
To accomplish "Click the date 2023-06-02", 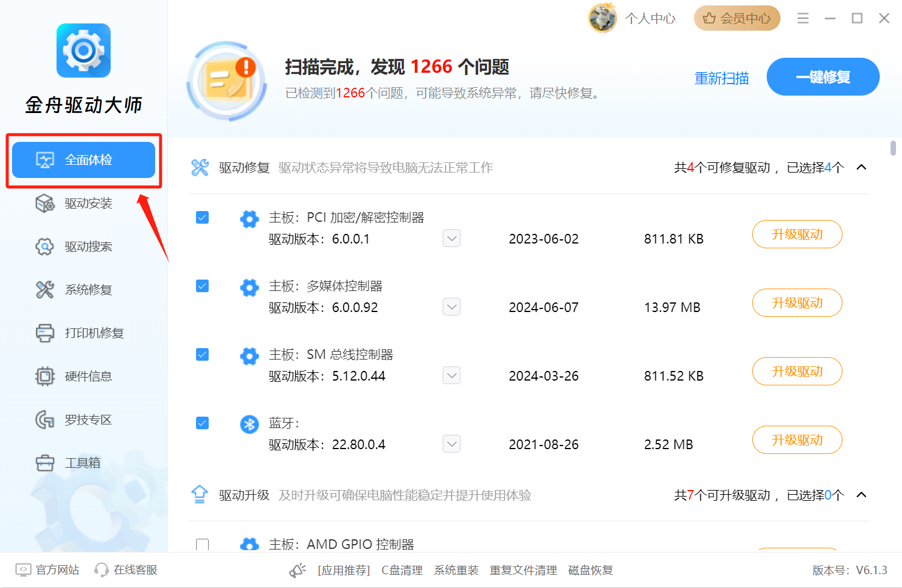I will (x=544, y=239).
